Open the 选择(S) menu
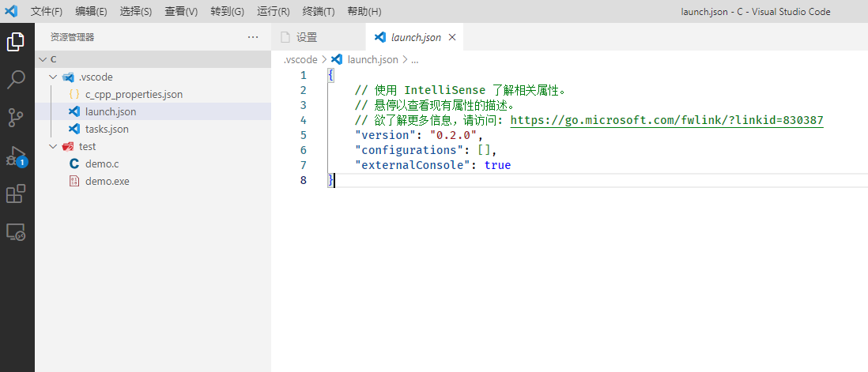Screen dimensions: 868x372 point(136,12)
